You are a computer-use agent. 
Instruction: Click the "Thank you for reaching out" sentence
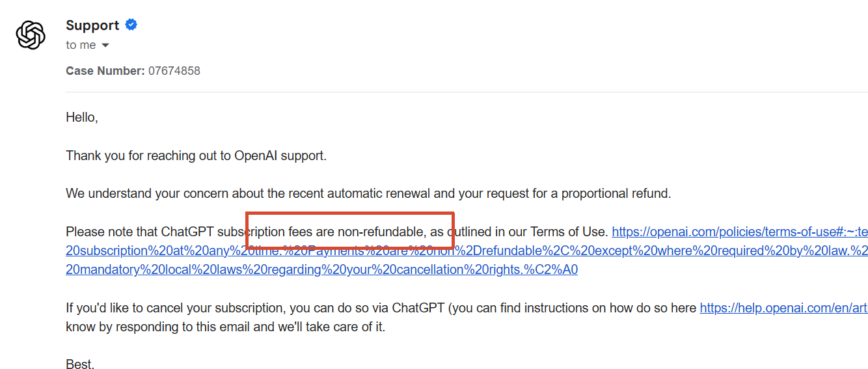tap(196, 156)
